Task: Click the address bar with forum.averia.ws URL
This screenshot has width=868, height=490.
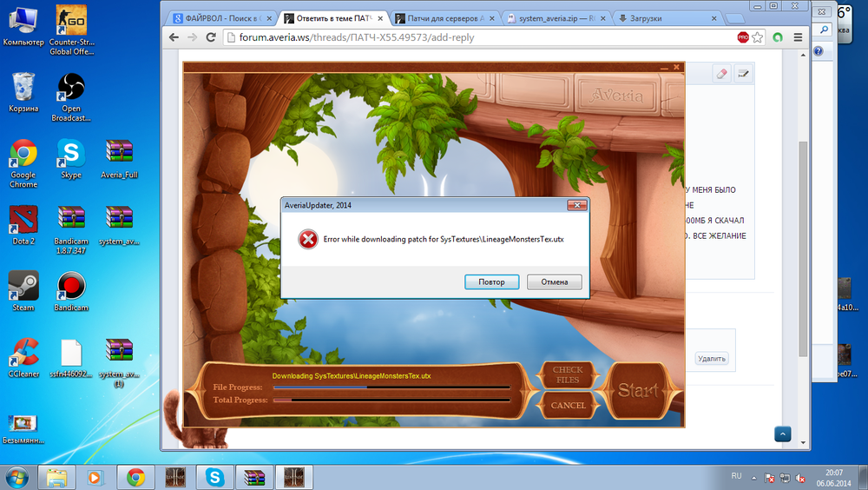Action: [477, 37]
